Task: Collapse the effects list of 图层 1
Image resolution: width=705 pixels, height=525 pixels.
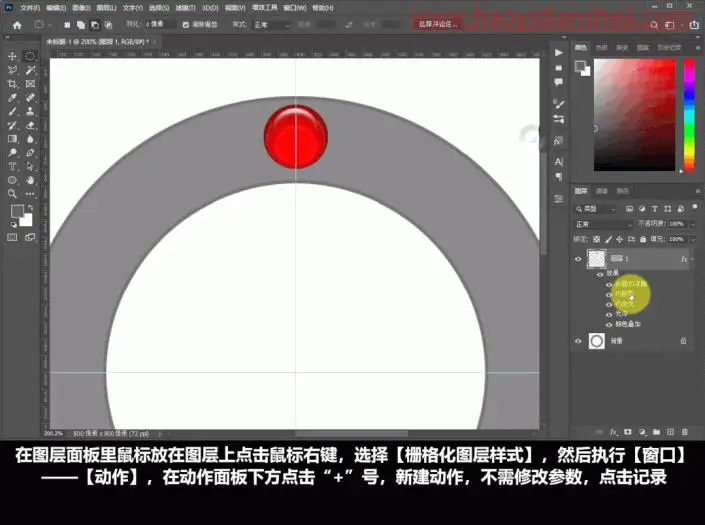Action: 692,259
